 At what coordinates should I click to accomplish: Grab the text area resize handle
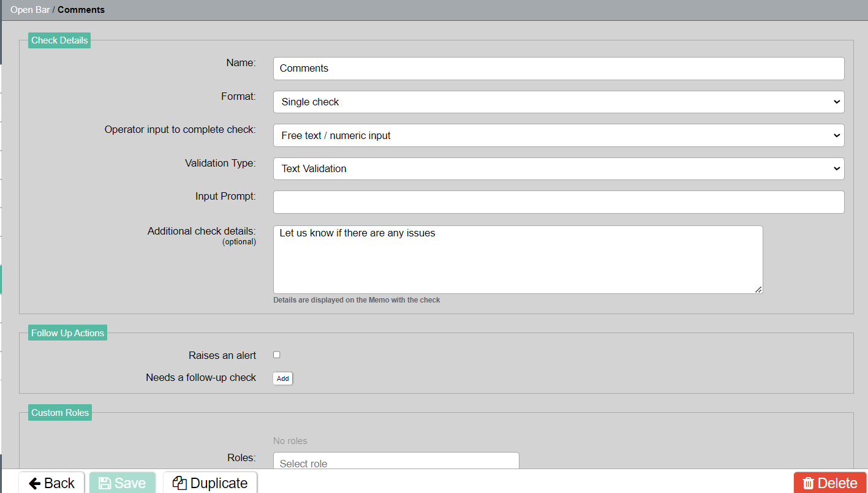coord(759,290)
